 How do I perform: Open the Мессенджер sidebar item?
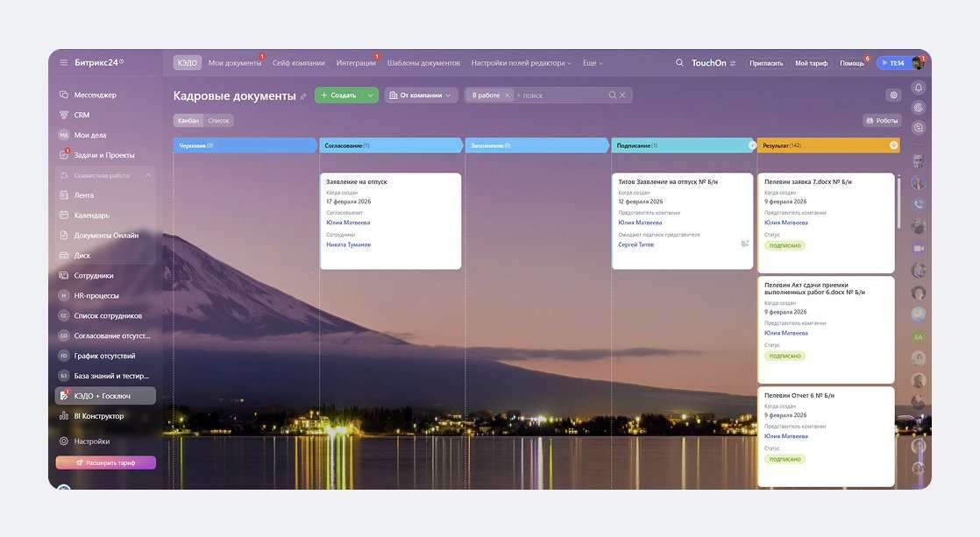(x=95, y=95)
